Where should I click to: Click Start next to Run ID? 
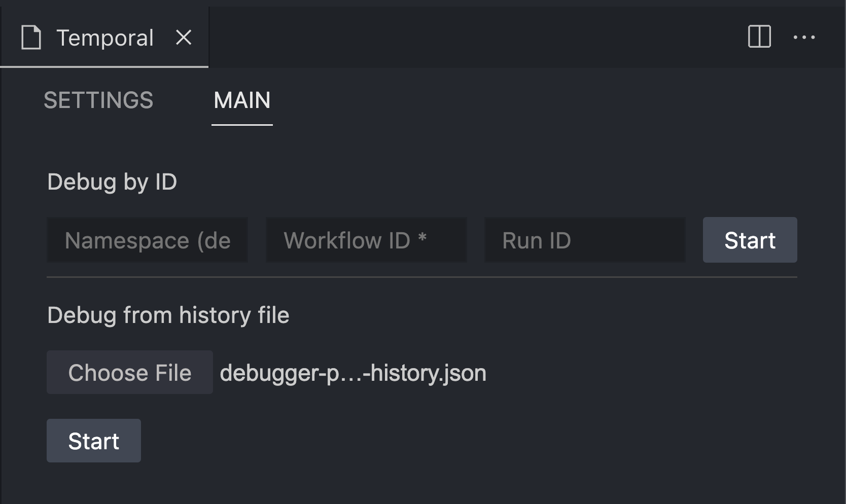pyautogui.click(x=750, y=240)
